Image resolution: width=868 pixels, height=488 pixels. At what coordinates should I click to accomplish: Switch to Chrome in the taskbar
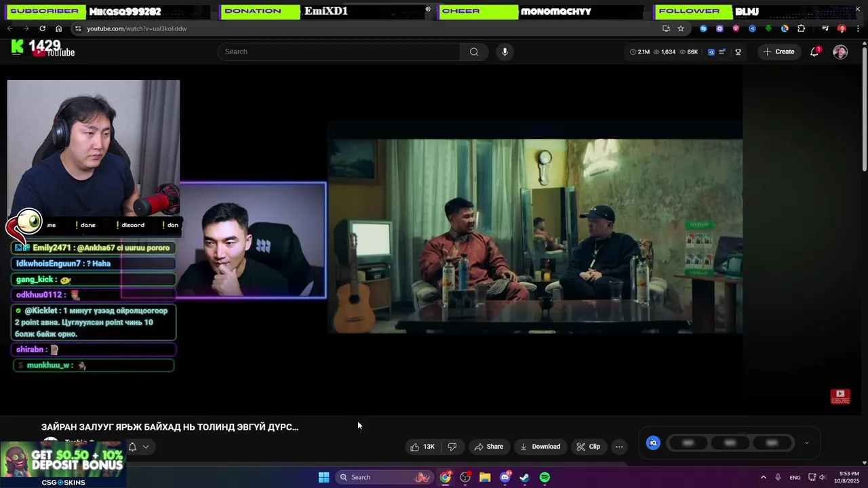pyautogui.click(x=445, y=477)
